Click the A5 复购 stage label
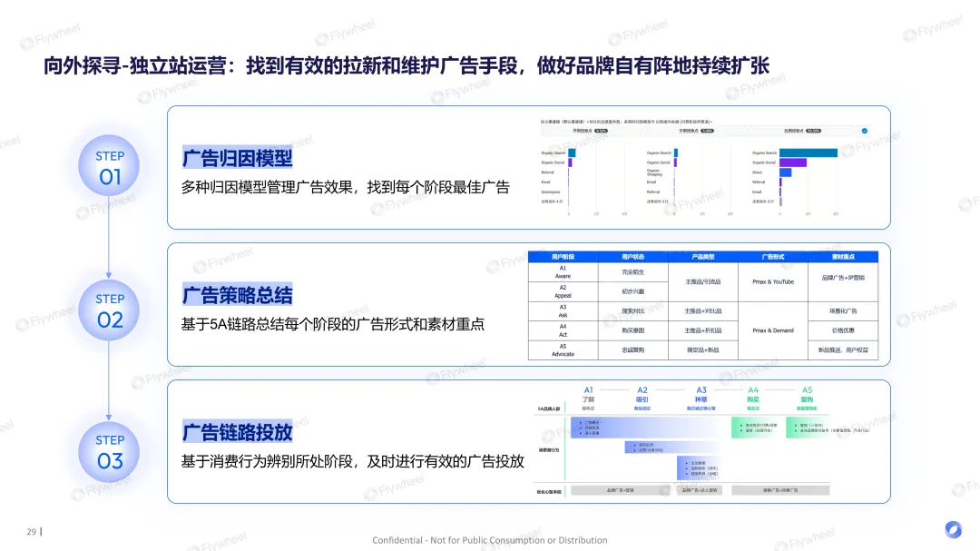 coord(807,395)
